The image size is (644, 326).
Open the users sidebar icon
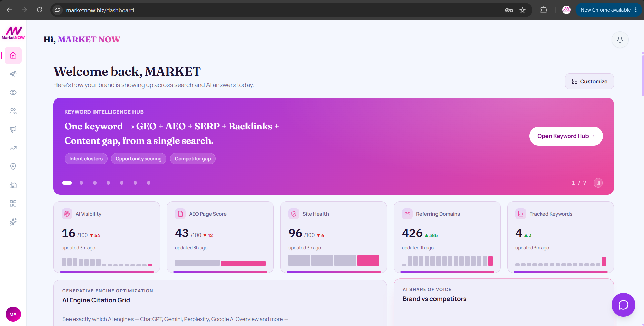point(13,111)
